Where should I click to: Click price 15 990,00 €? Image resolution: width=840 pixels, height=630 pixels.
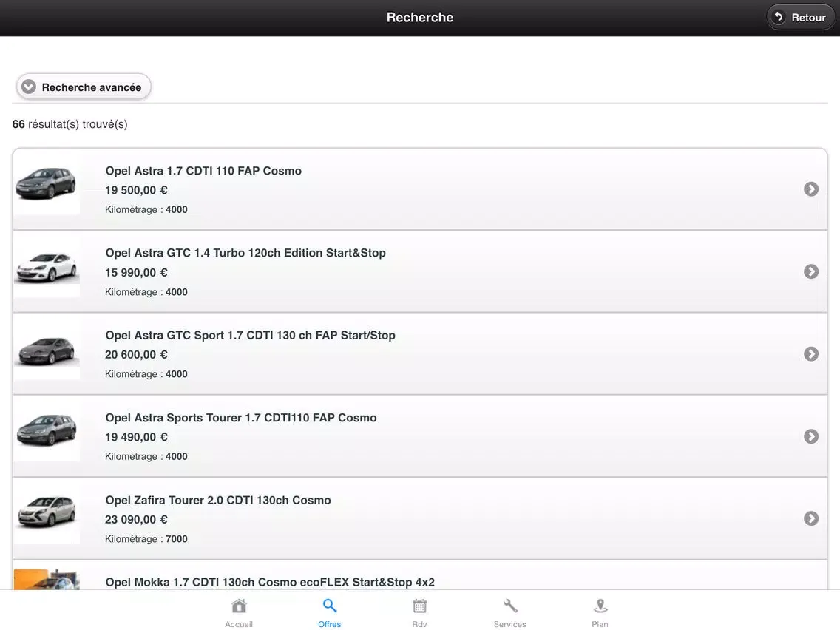pyautogui.click(x=136, y=273)
